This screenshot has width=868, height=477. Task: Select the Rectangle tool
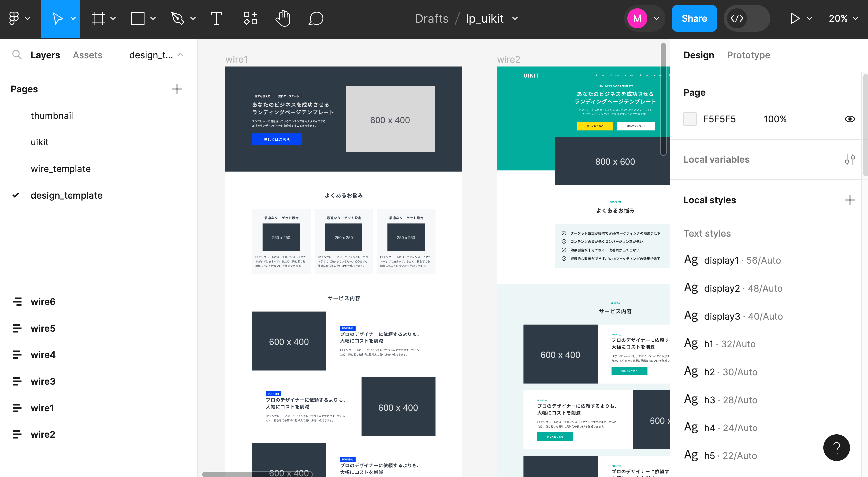137,18
